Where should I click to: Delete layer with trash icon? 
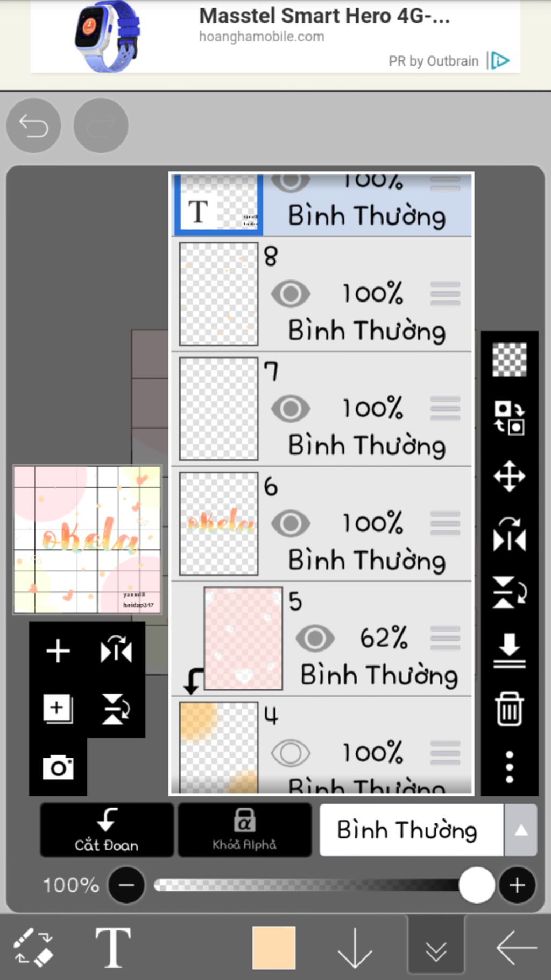tap(509, 709)
